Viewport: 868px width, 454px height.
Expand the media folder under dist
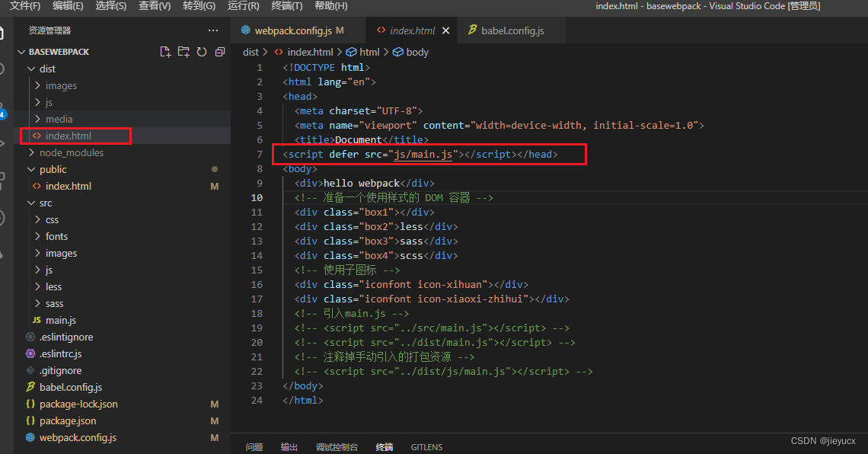(x=122, y=119)
